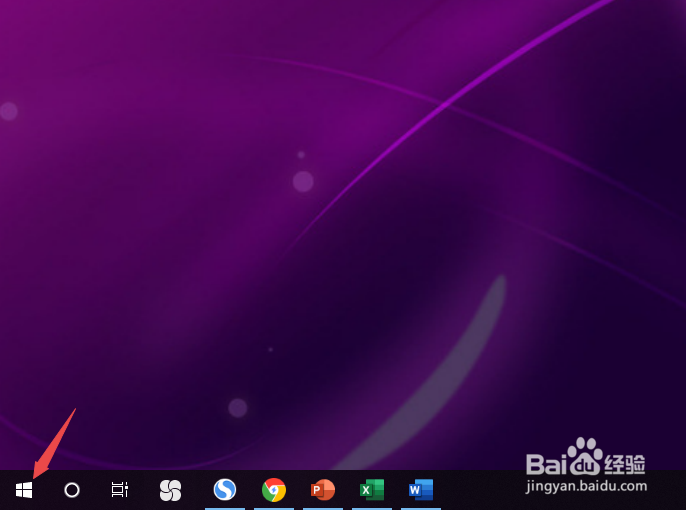686x510 pixels.
Task: Open Cortana search circle
Action: tap(72, 490)
